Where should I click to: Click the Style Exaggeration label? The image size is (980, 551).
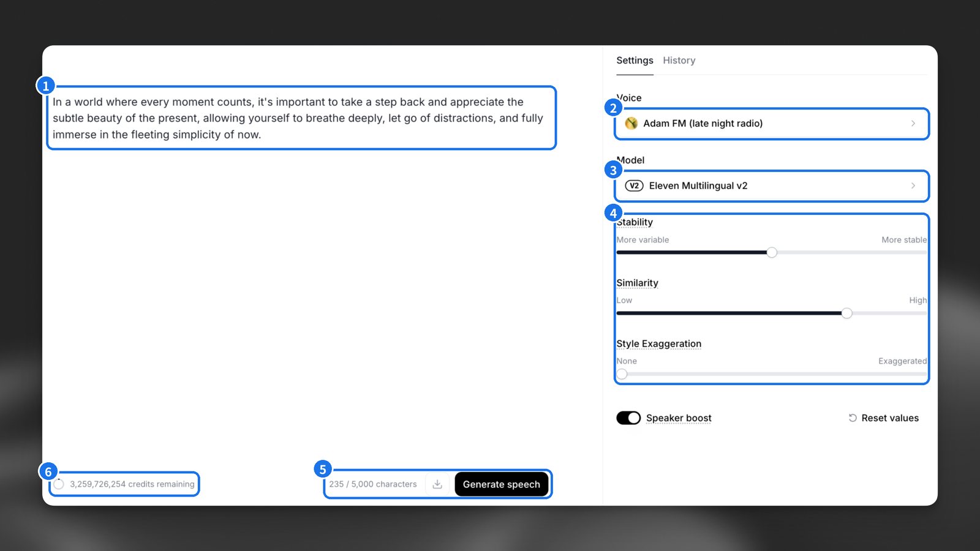point(659,344)
